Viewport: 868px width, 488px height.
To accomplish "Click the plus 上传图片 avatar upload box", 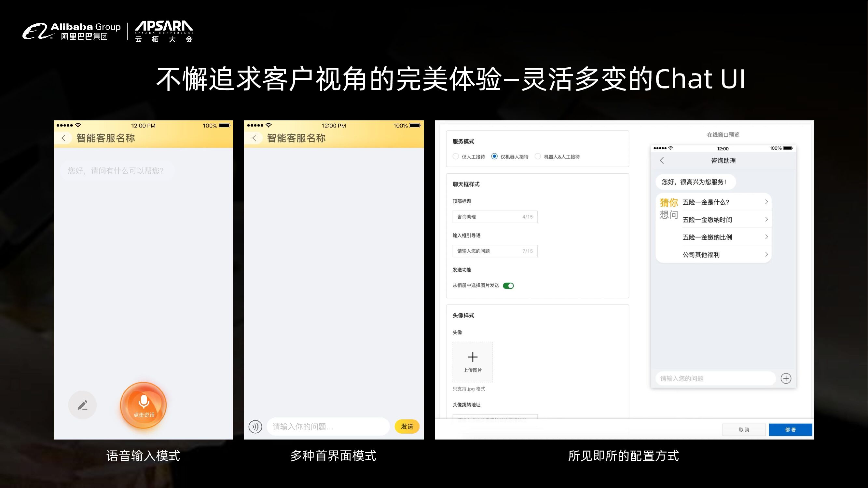I will coord(473,362).
